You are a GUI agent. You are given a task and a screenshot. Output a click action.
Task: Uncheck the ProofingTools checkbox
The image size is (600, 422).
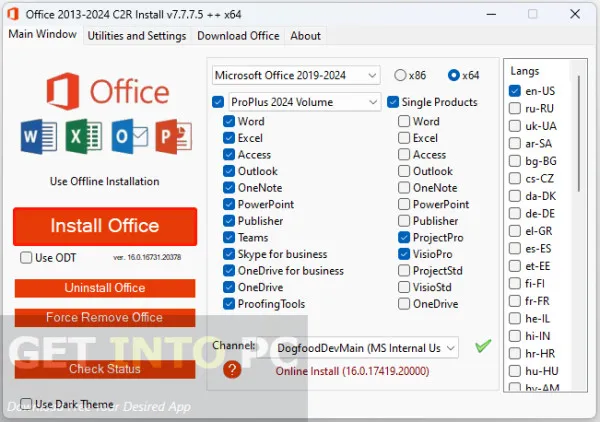229,304
